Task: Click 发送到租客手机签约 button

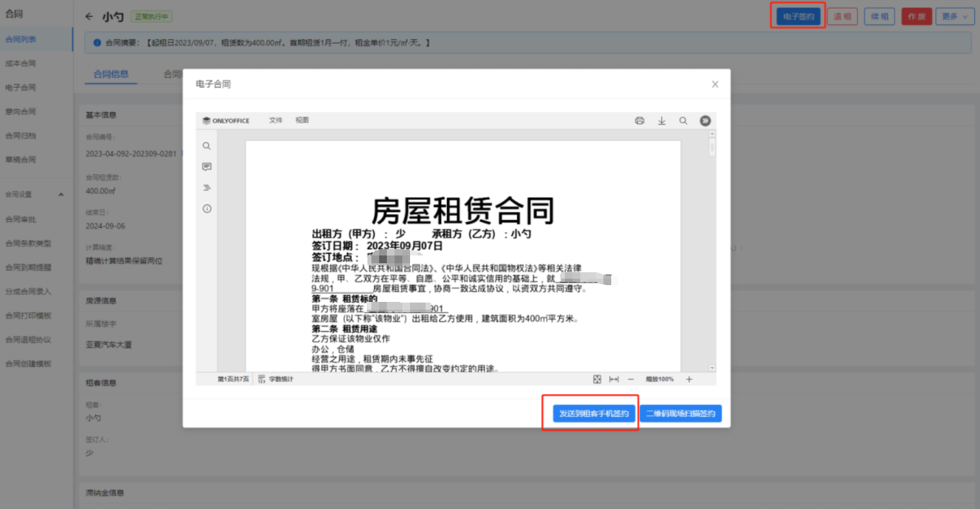Action: (x=594, y=414)
